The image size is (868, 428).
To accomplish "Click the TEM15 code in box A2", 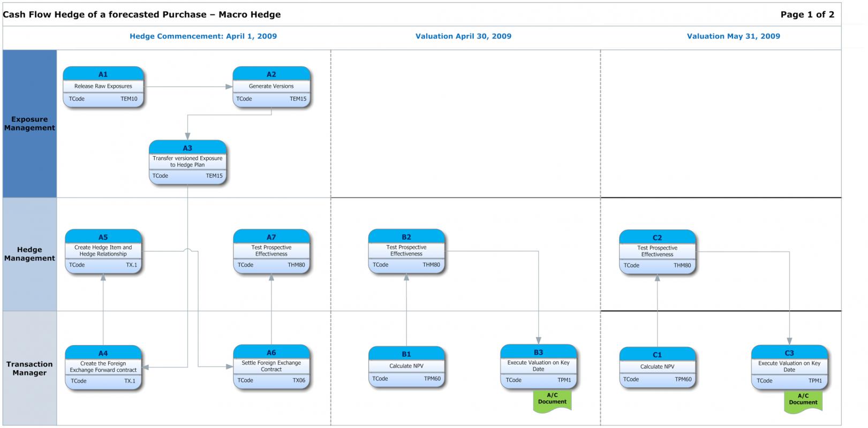I will pyautogui.click(x=298, y=99).
